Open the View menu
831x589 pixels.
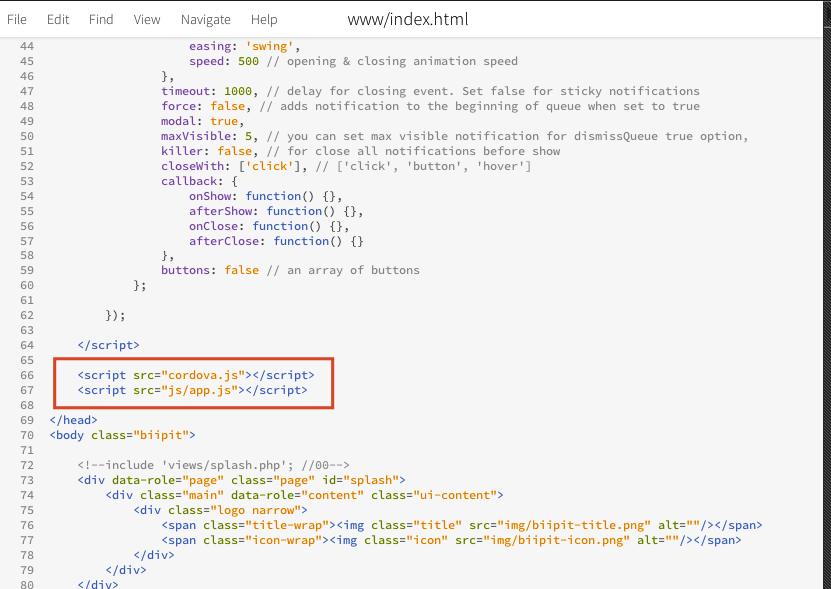click(x=147, y=19)
